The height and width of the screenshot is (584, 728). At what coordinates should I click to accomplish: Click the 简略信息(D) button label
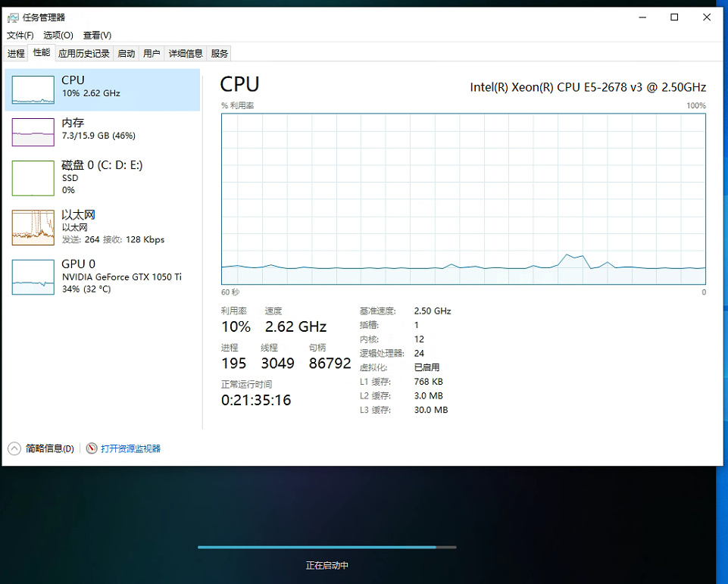[x=50, y=448]
